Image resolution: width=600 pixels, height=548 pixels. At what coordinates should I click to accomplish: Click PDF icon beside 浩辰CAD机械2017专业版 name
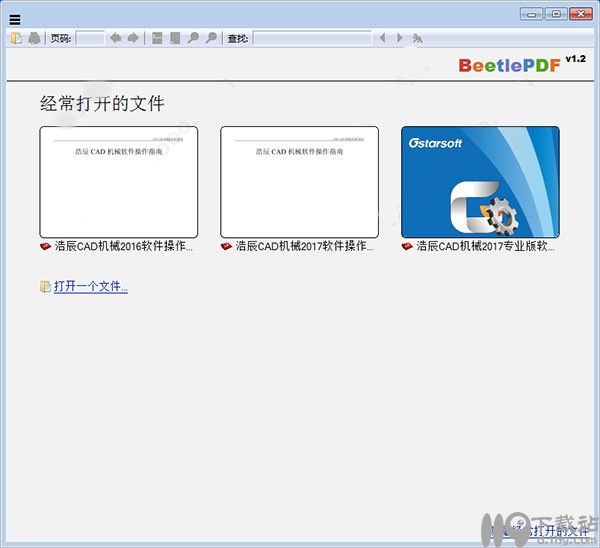pyautogui.click(x=407, y=246)
